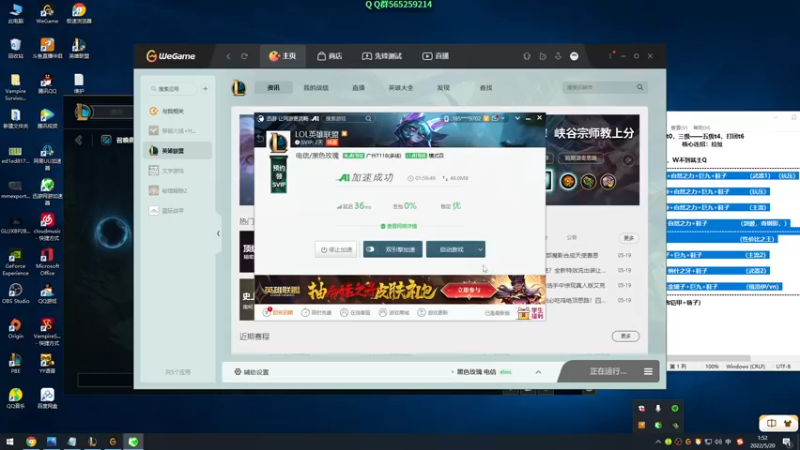Click 停止加速 stop acceleration button
This screenshot has height=450, width=800.
(336, 249)
